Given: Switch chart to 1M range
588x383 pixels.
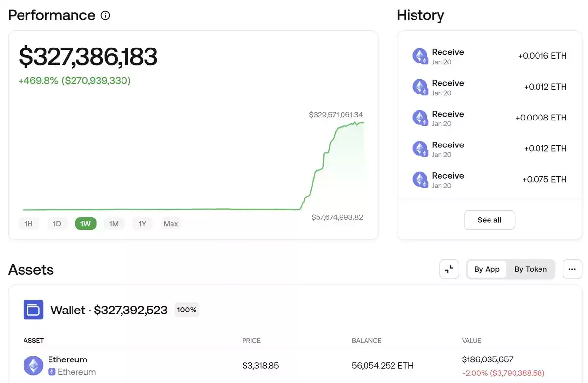Looking at the screenshot, I should (114, 224).
